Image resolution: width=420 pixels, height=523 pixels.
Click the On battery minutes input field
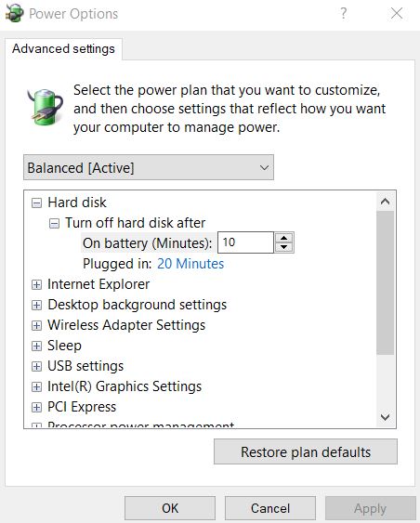tap(245, 242)
